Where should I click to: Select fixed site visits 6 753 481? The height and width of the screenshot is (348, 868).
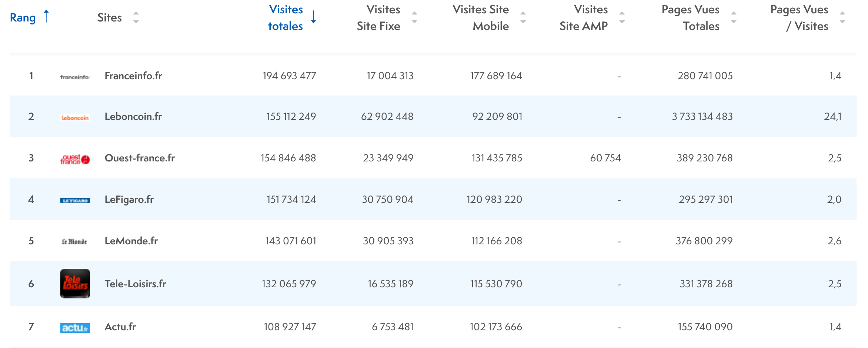(x=393, y=327)
